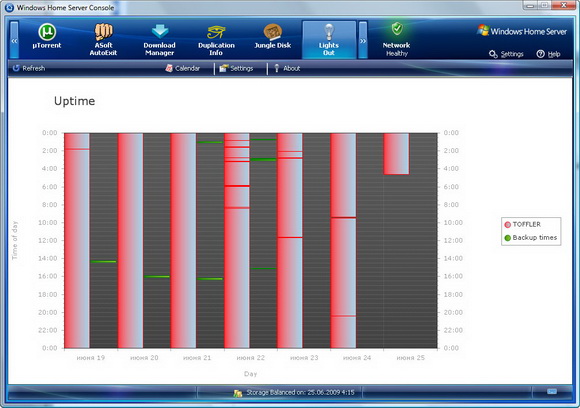Open Lights Out Settings in toolbar
This screenshot has height=408, width=580.
pos(236,68)
